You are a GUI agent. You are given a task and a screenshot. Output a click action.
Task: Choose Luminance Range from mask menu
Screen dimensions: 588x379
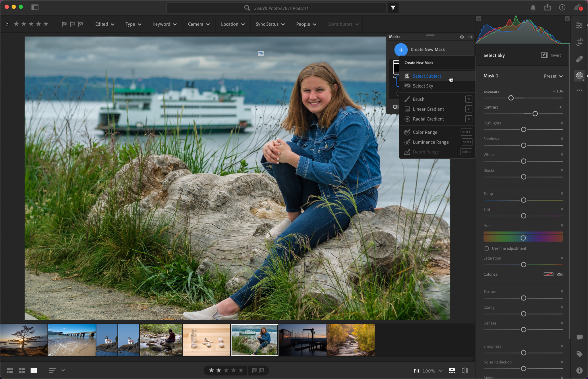click(437, 142)
